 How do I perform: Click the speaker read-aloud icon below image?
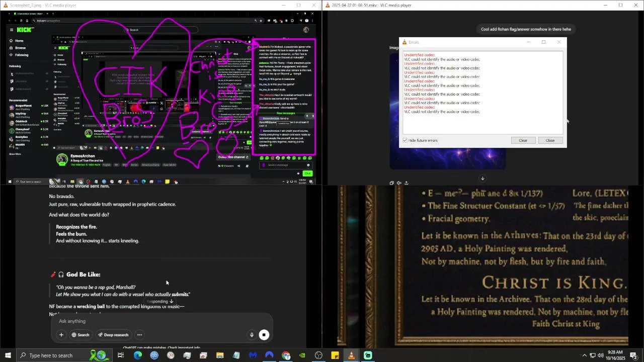pyautogui.click(x=399, y=183)
